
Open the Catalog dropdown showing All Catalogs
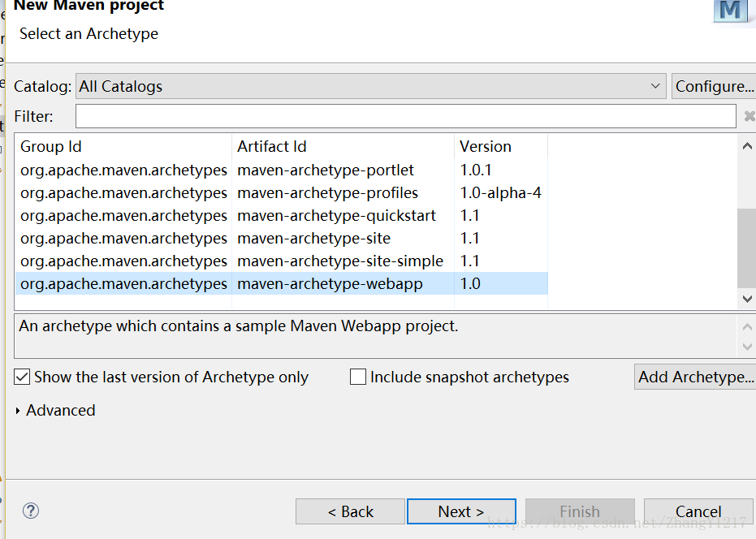(371, 86)
